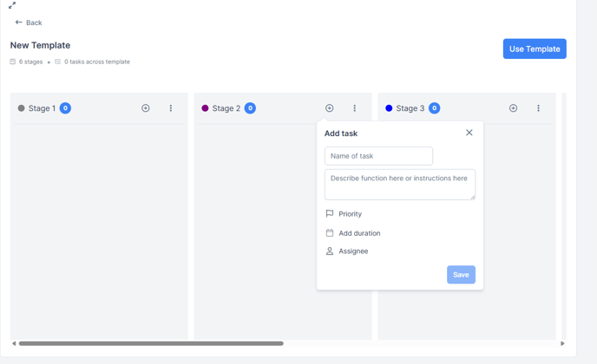Click the Priority flag icon
This screenshot has width=597, height=364.
pos(330,213)
